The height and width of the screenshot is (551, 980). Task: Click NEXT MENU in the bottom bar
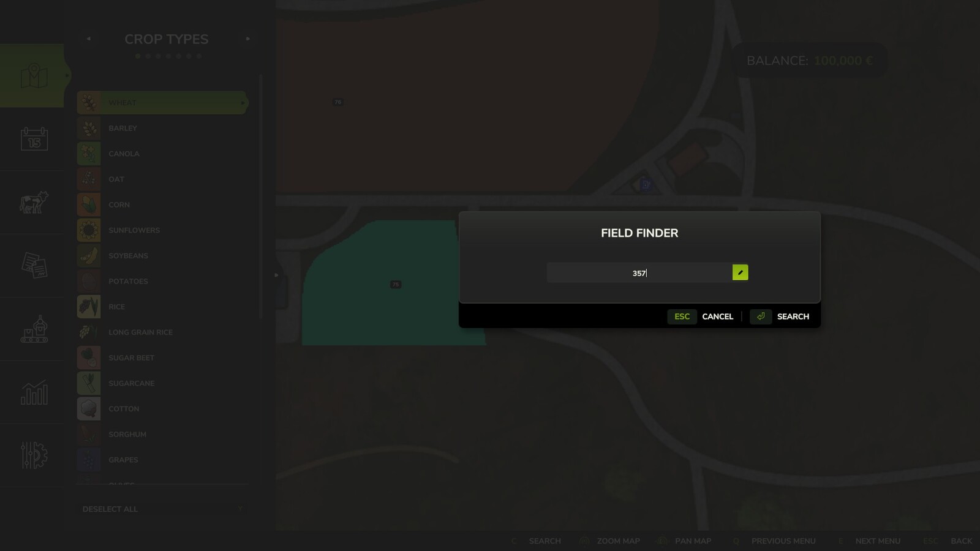pos(878,541)
